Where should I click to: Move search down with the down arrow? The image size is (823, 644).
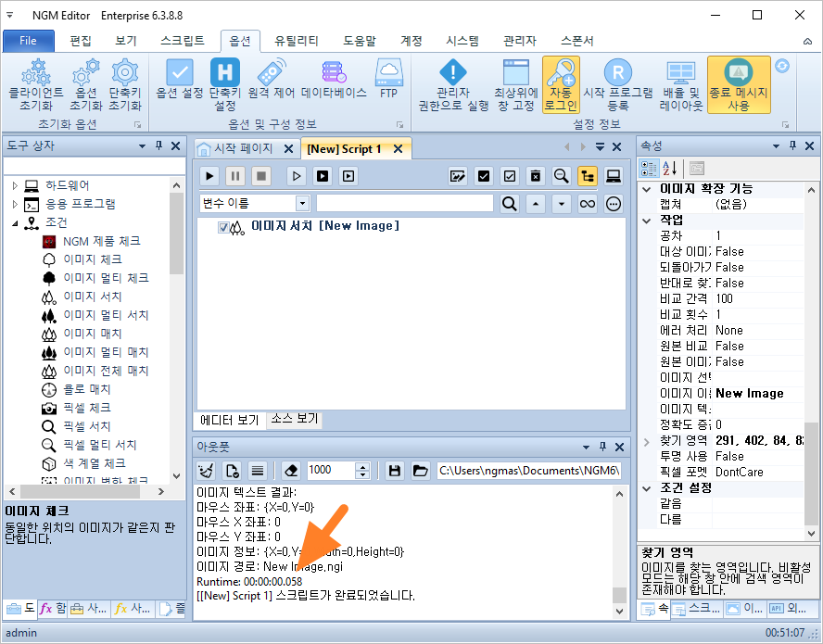pyautogui.click(x=561, y=204)
